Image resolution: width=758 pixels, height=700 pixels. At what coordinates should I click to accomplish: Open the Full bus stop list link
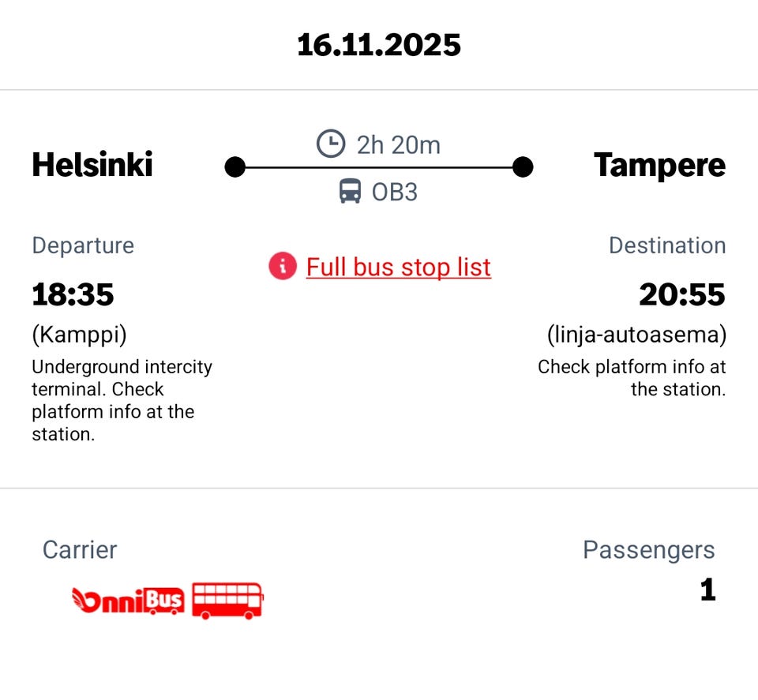[x=399, y=267]
